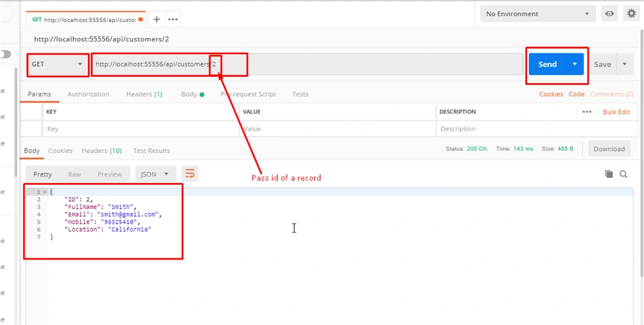Click the Save button
This screenshot has height=325, width=644.
pyautogui.click(x=602, y=64)
